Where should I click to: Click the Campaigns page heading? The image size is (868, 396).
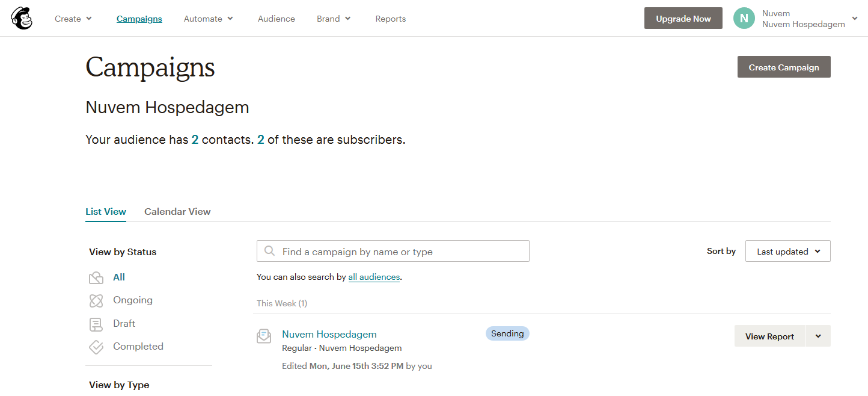150,67
